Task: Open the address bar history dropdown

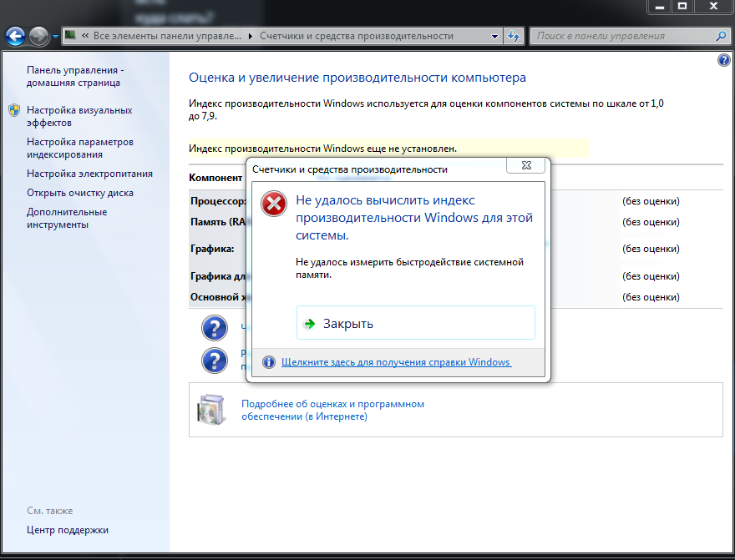Action: [494, 37]
